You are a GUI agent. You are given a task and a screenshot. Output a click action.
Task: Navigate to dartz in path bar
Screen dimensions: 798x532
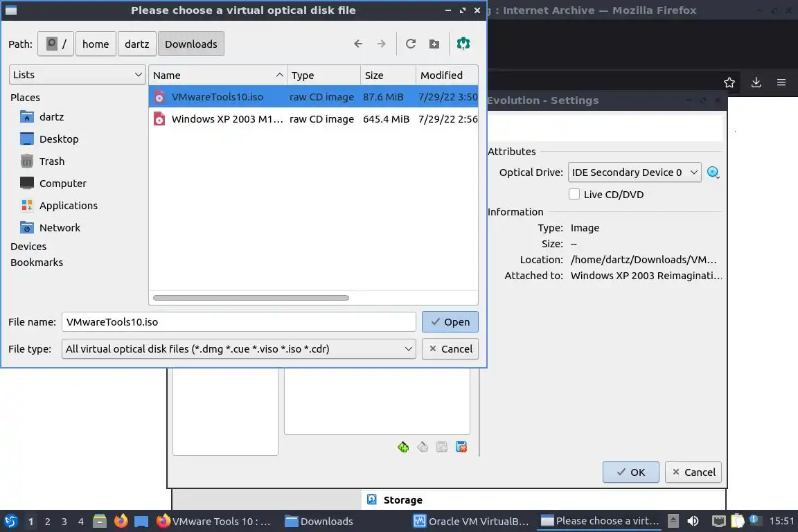pyautogui.click(x=137, y=44)
